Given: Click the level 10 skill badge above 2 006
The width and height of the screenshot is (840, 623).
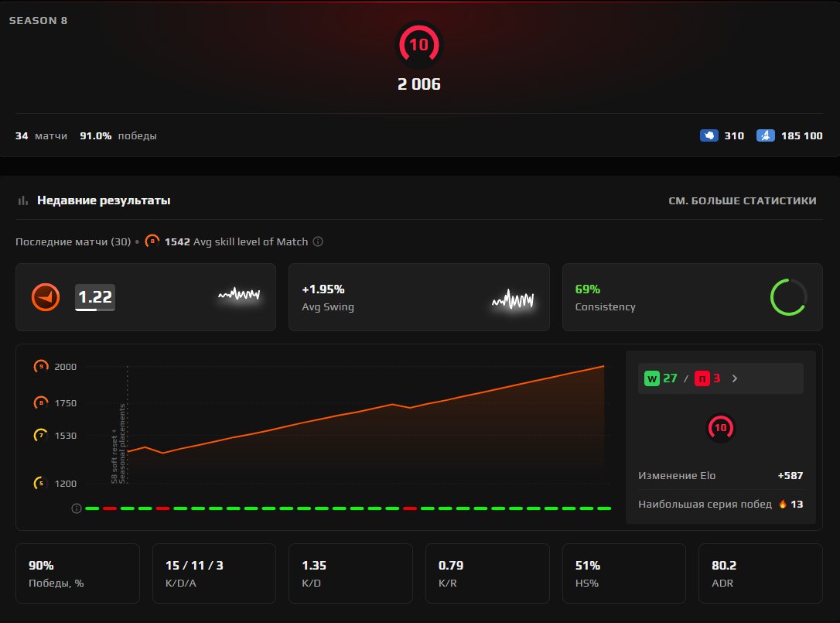Looking at the screenshot, I should 419,45.
